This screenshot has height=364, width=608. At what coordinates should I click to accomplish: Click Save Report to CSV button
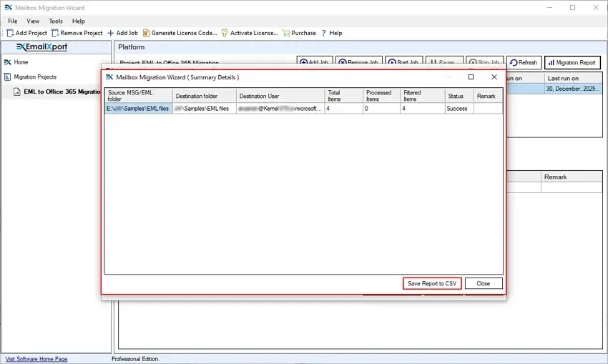click(432, 283)
